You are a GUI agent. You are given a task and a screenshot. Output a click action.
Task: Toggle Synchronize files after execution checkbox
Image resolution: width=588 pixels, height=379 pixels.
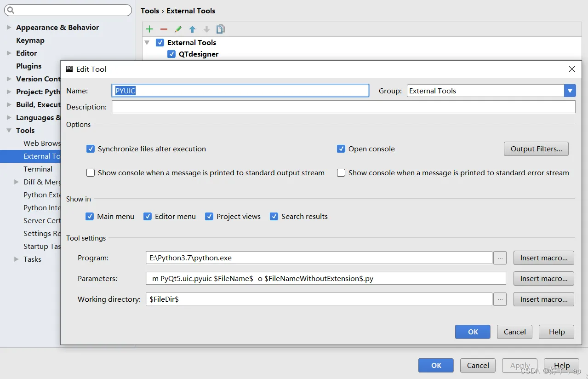tap(91, 149)
